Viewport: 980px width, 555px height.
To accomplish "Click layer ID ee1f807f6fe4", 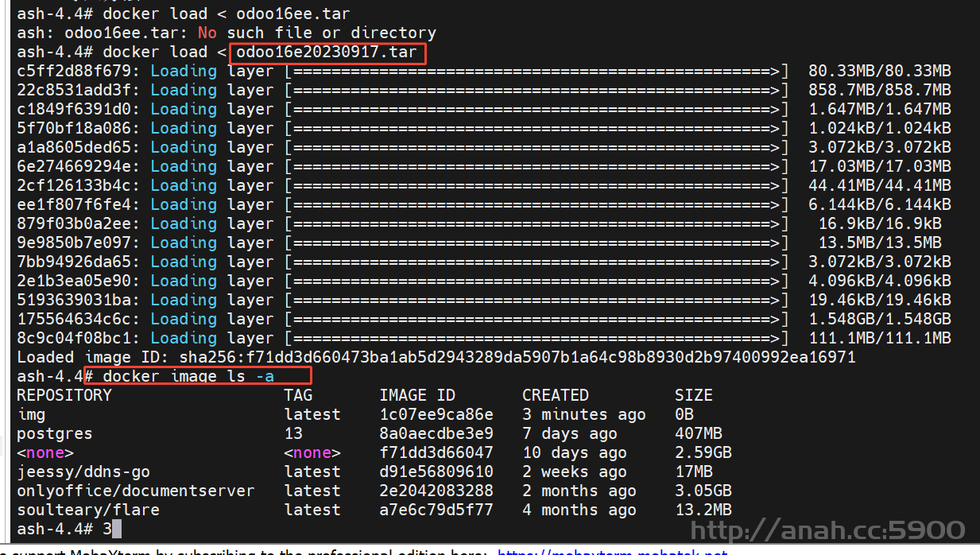I will coord(74,205).
